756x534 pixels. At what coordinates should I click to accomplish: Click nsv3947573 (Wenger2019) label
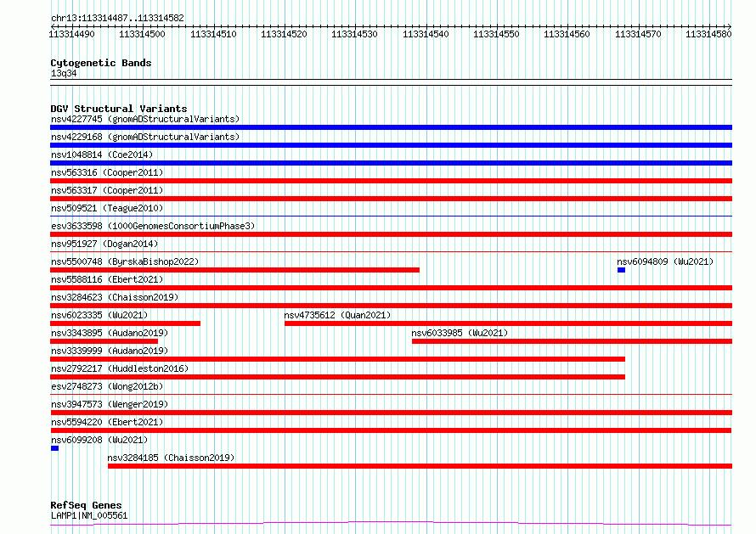[x=110, y=404]
